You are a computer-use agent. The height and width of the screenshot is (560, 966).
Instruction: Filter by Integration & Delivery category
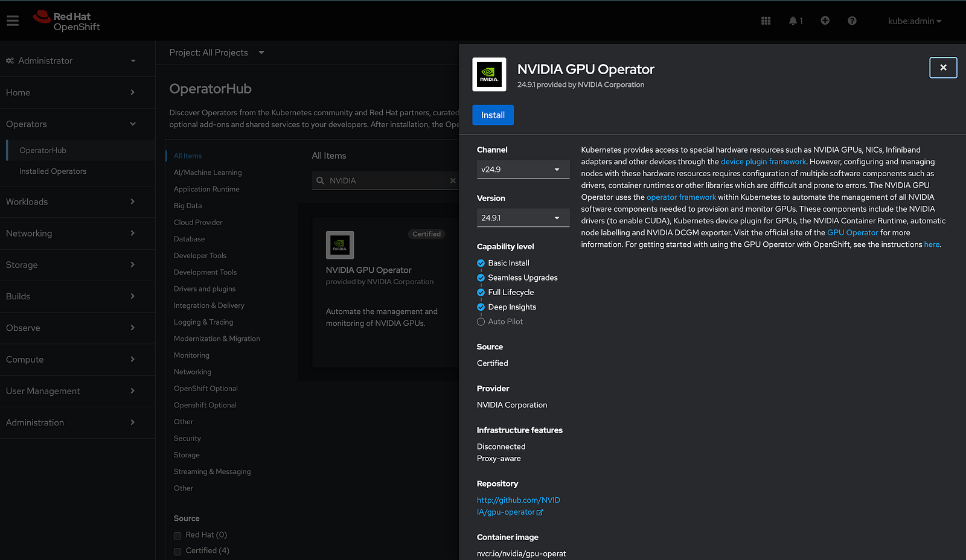[x=209, y=305]
